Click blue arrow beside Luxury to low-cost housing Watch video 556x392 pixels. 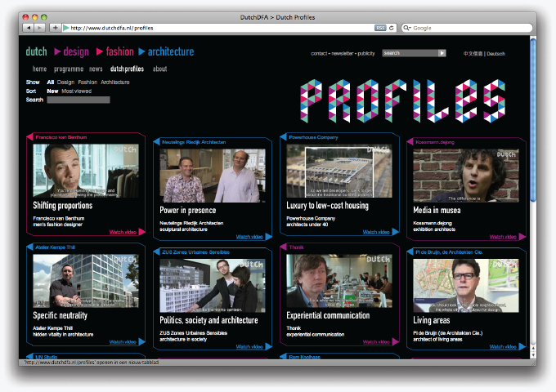pos(395,232)
